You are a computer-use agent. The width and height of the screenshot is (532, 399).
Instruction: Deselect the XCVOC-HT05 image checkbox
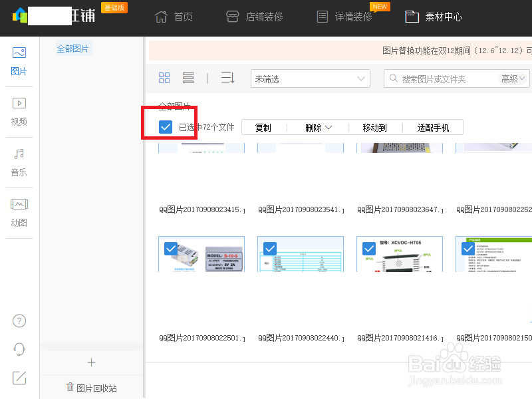point(369,249)
